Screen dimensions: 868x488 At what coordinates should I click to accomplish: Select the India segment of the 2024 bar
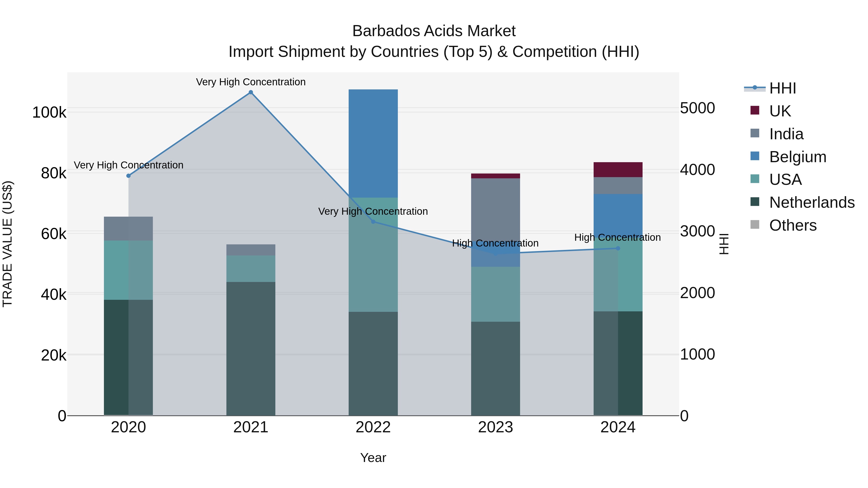pyautogui.click(x=618, y=186)
